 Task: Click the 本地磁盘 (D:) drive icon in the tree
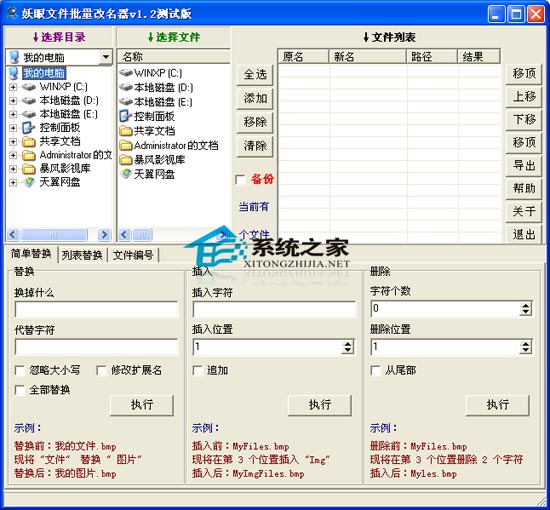[x=29, y=100]
